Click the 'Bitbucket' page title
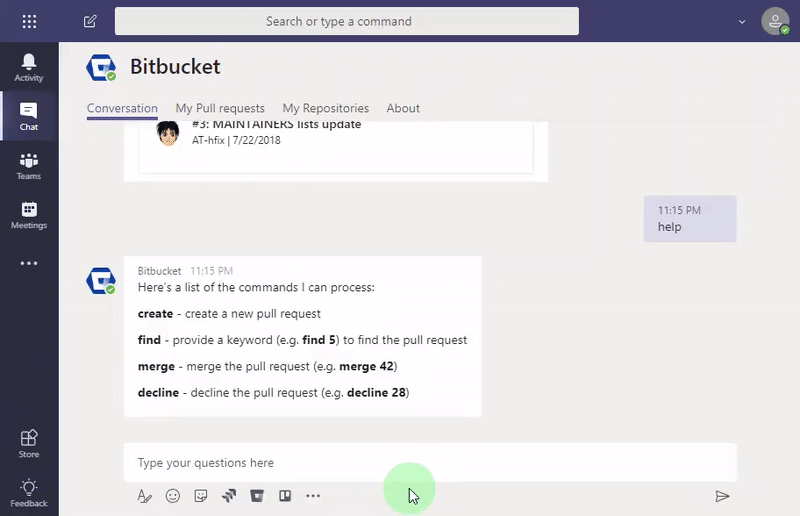The width and height of the screenshot is (800, 516). [175, 67]
